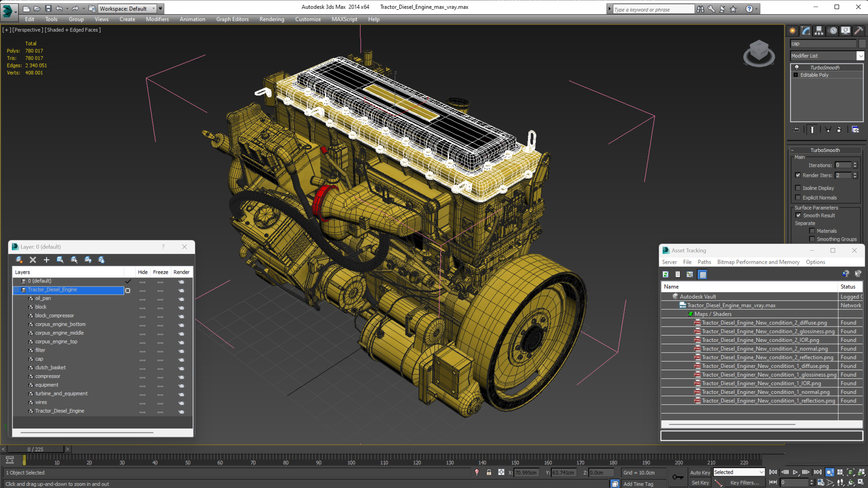Open the Hierarchy command panel tab
Image resolution: width=868 pixels, height=488 pixels.
click(x=819, y=31)
